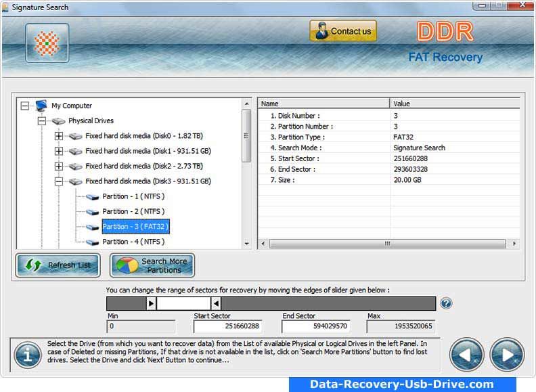Collapse the My Computer tree node
Viewport: 536px width, 392px height.
pyautogui.click(x=25, y=106)
